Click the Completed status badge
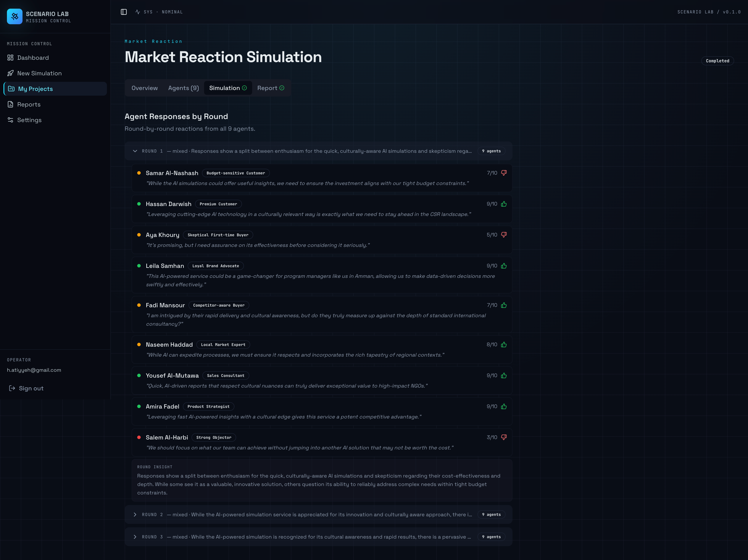 coord(717,61)
